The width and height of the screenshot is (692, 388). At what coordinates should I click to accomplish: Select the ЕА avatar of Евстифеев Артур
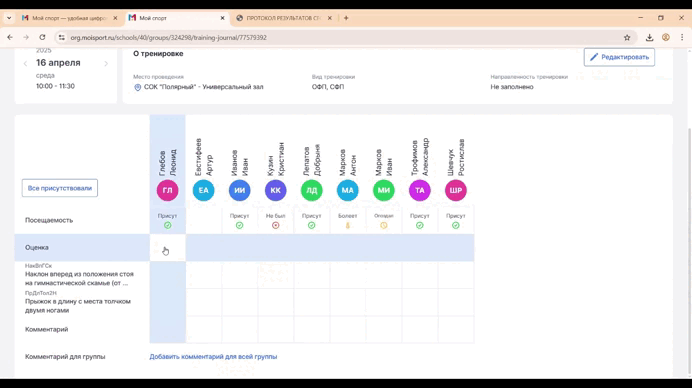tap(203, 190)
